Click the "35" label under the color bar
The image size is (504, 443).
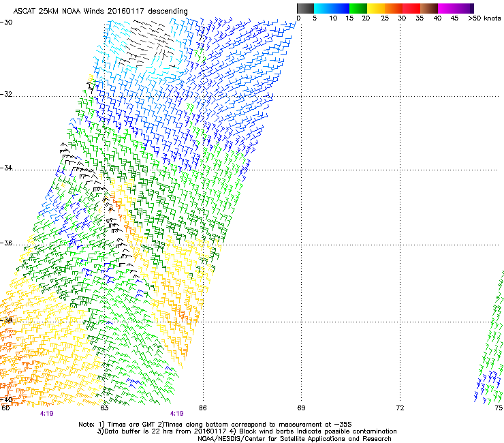tap(420, 18)
